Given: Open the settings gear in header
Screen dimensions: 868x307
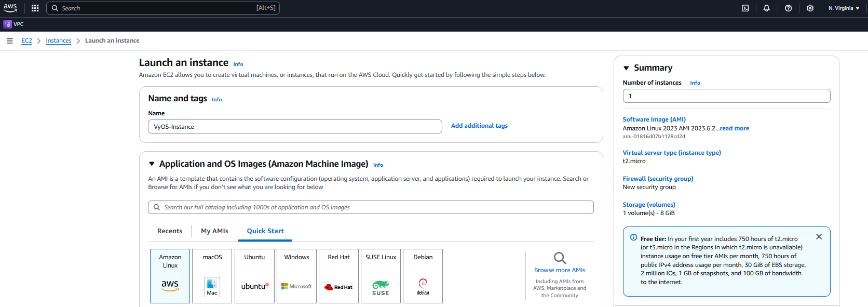Looking at the screenshot, I should tap(810, 8).
